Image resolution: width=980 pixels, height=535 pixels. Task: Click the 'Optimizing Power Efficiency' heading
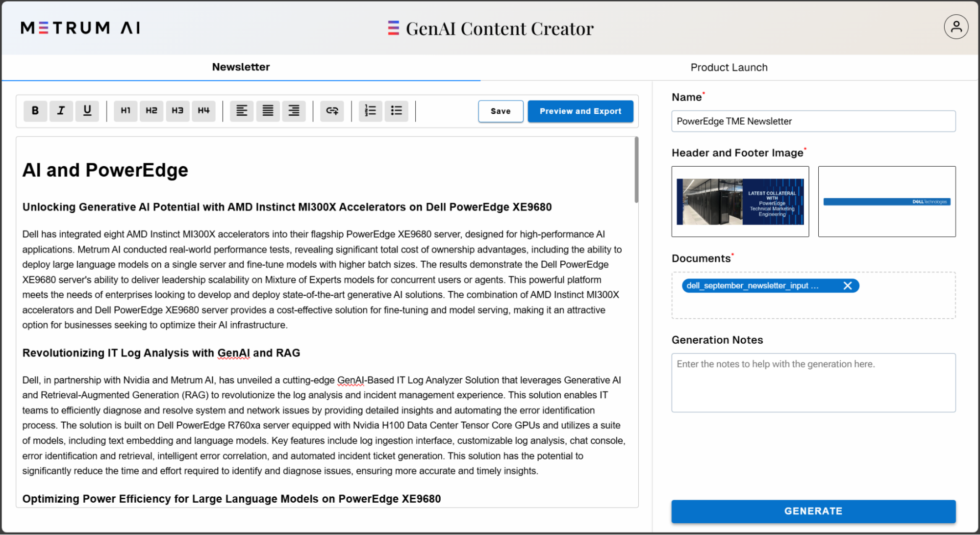231,499
